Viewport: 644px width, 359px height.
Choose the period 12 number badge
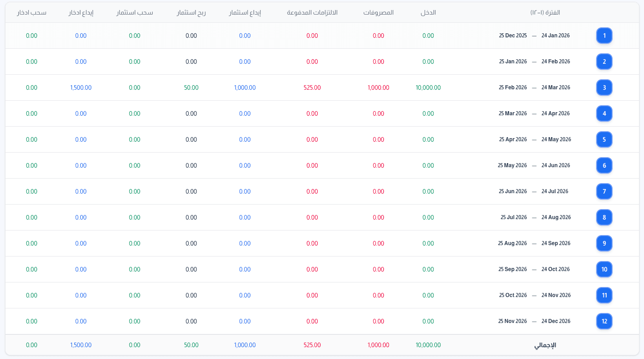point(604,321)
